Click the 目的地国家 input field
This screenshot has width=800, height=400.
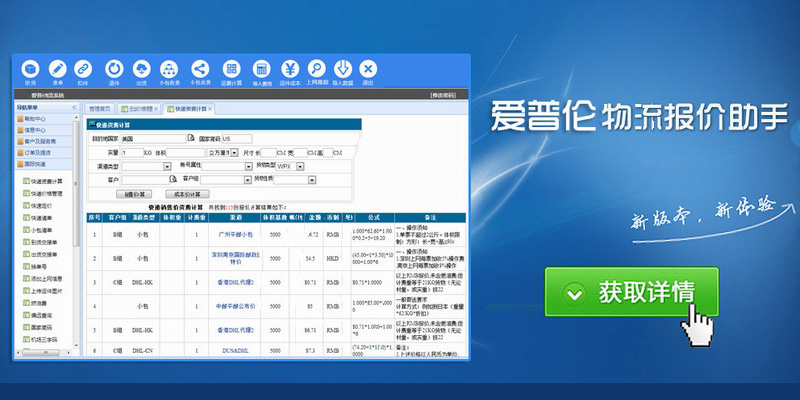153,138
